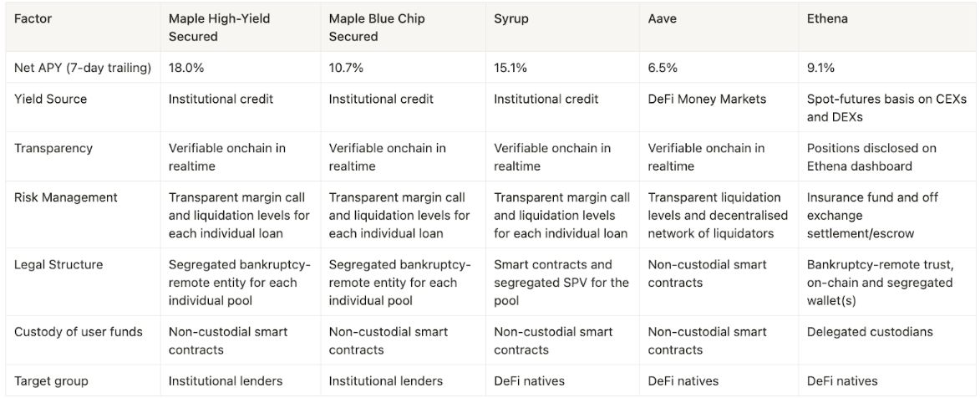Viewport: 980px width, 398px height.
Task: Click the Net APY (7-day trailing) row label
Action: pyautogui.click(x=83, y=68)
